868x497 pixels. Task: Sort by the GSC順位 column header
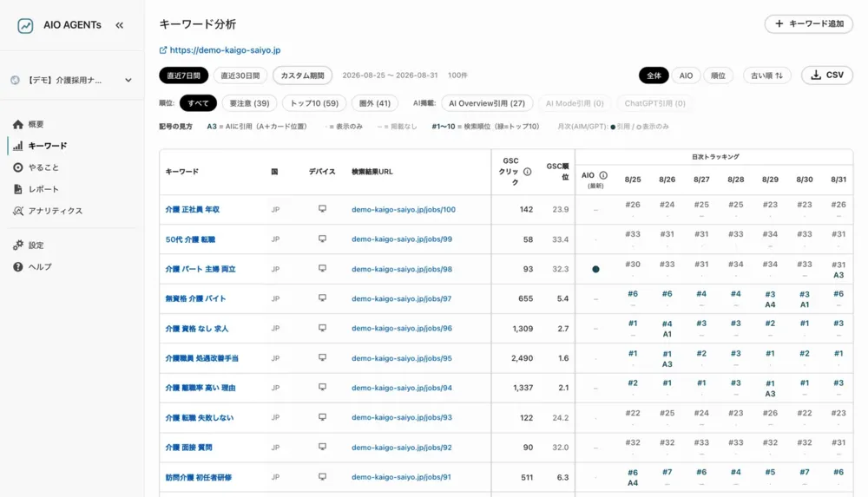[557, 172]
